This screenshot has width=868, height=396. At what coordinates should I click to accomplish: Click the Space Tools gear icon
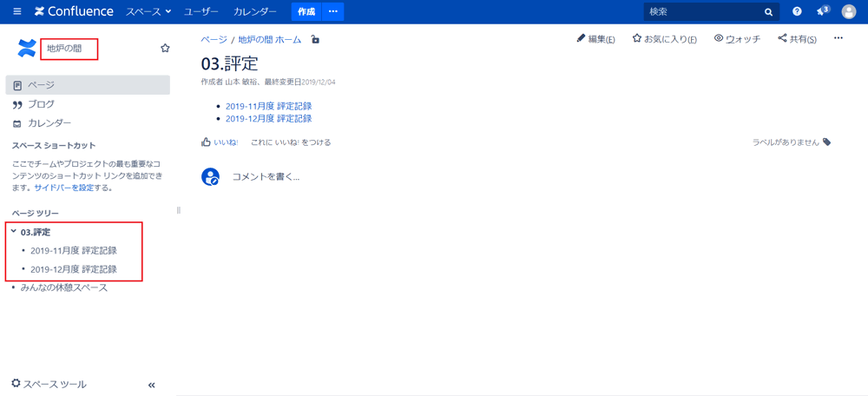16,384
